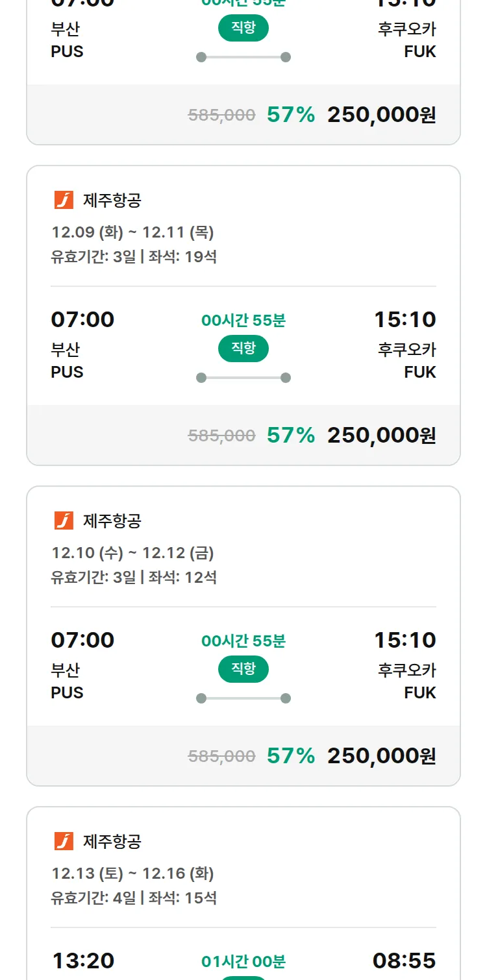Click 제주항공 airline name on 12.10 card
Image resolution: width=487 pixels, height=980 pixels.
tap(112, 521)
